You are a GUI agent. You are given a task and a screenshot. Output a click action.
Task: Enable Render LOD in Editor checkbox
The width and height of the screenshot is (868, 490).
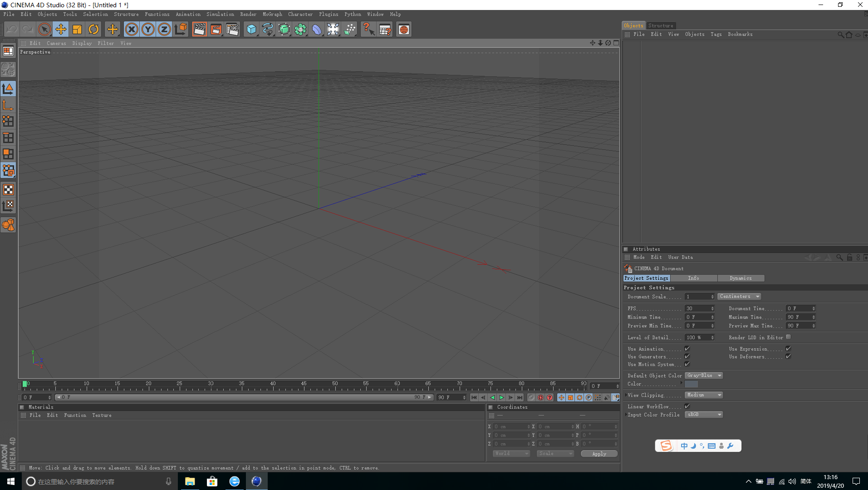click(x=788, y=337)
